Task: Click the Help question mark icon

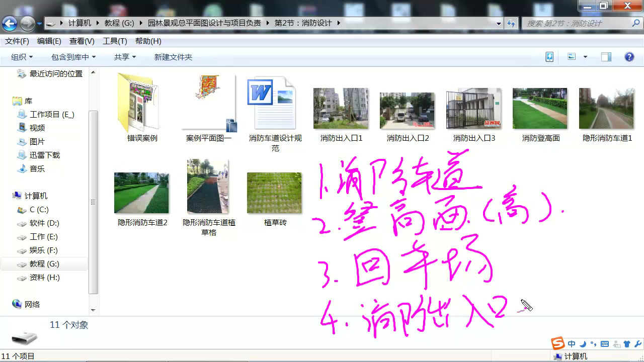Action: click(629, 57)
